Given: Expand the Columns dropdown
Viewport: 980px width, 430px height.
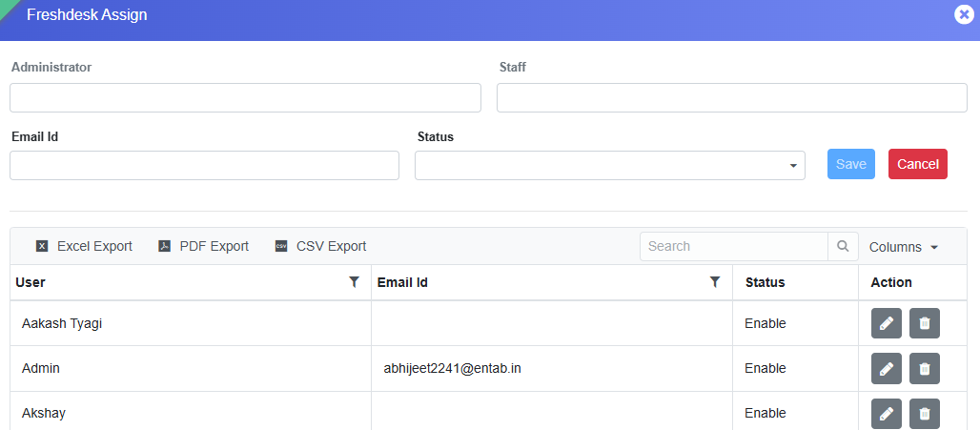Looking at the screenshot, I should pyautogui.click(x=904, y=247).
